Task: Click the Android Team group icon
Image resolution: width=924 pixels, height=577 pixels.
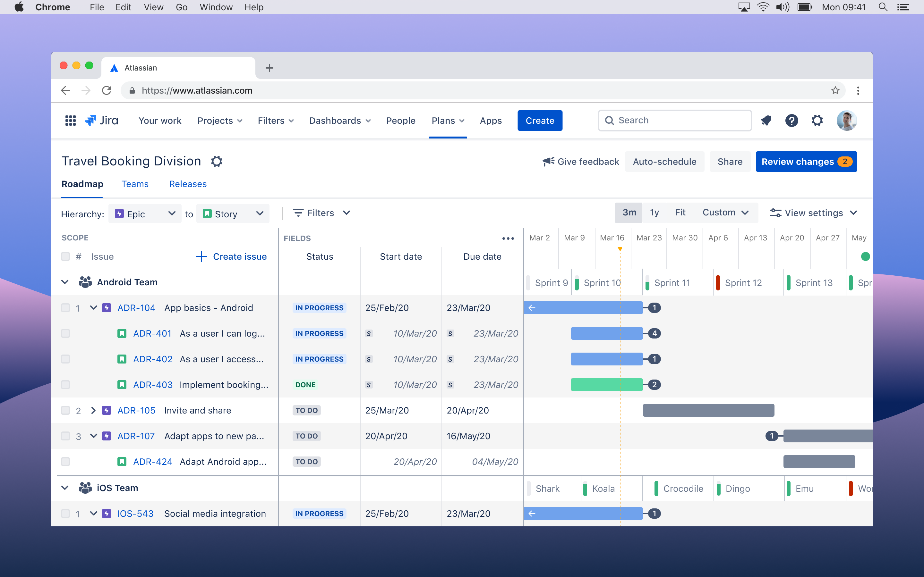Action: pyautogui.click(x=84, y=282)
